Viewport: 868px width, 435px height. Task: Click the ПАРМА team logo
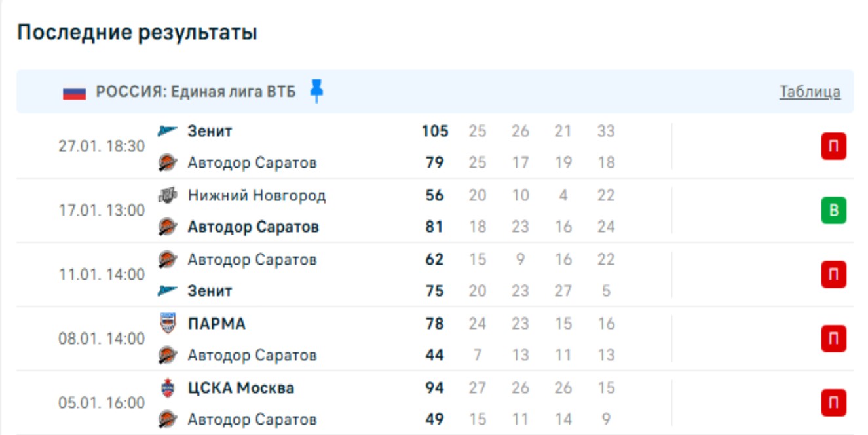point(168,324)
